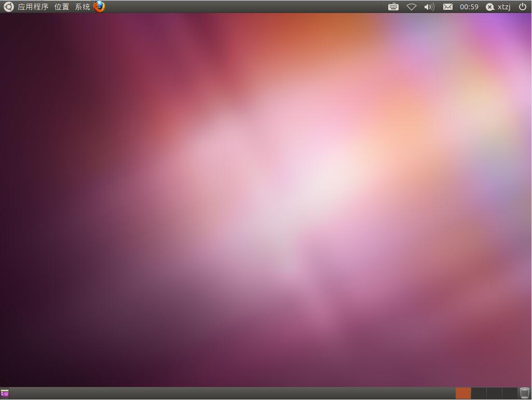Image resolution: width=532 pixels, height=400 pixels.
Task: Open the 应用程序 menu
Action: pyautogui.click(x=33, y=7)
